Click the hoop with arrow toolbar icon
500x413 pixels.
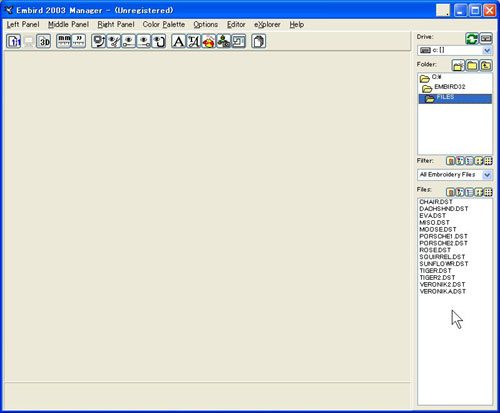[99, 41]
